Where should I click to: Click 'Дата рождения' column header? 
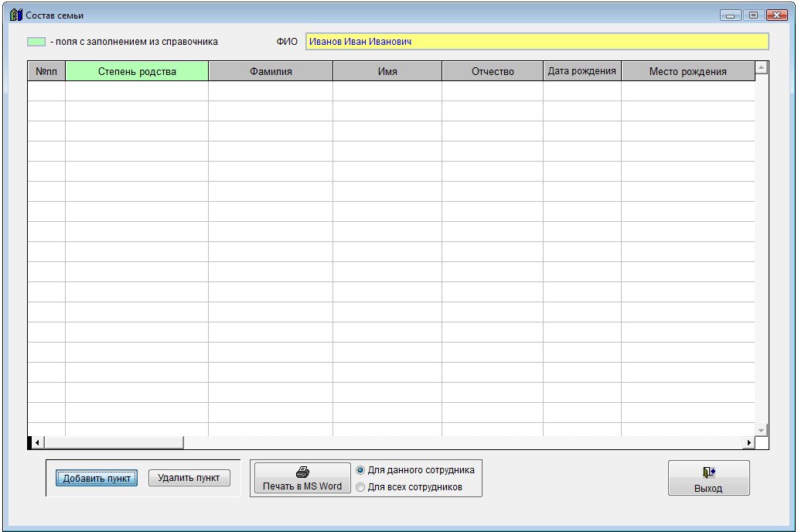(x=582, y=71)
